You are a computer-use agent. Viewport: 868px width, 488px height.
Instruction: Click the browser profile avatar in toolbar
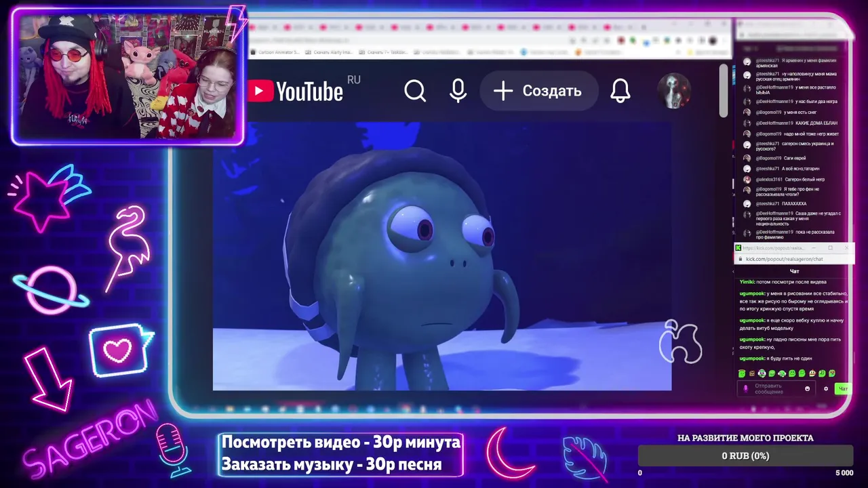click(x=712, y=41)
